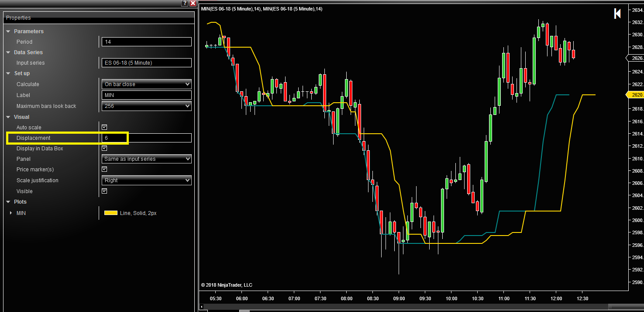Click the NinjaTrader copyright text

click(227, 285)
